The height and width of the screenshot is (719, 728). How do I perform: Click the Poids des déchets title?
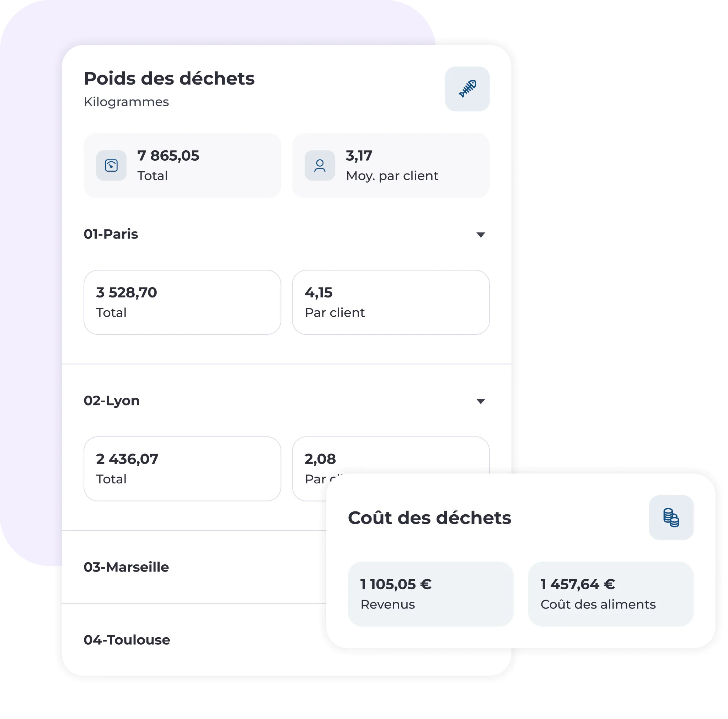[x=169, y=79]
